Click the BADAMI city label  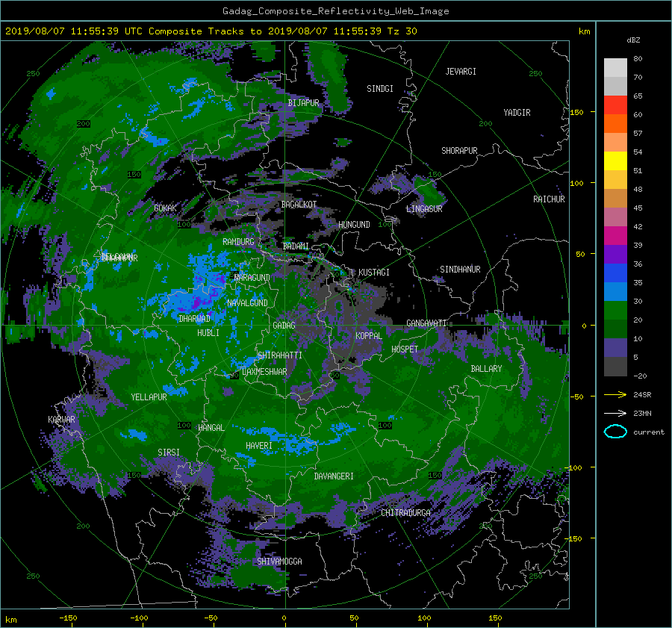coord(296,246)
